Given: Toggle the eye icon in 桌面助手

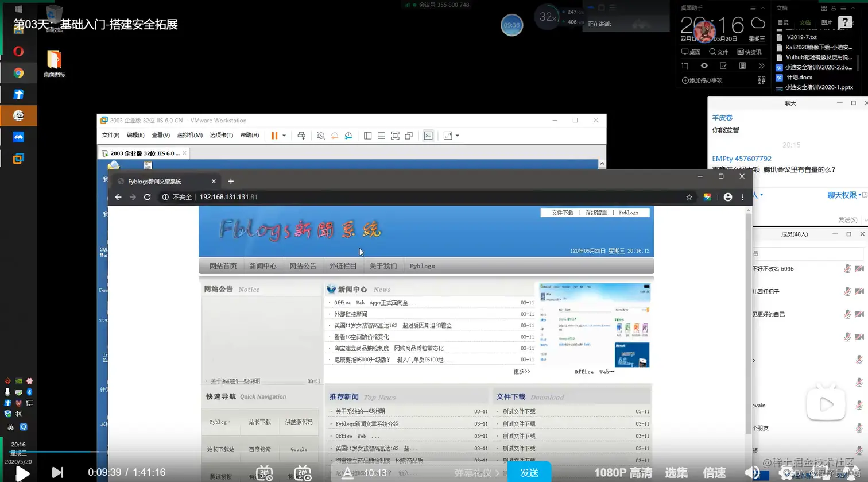Looking at the screenshot, I should pos(704,66).
